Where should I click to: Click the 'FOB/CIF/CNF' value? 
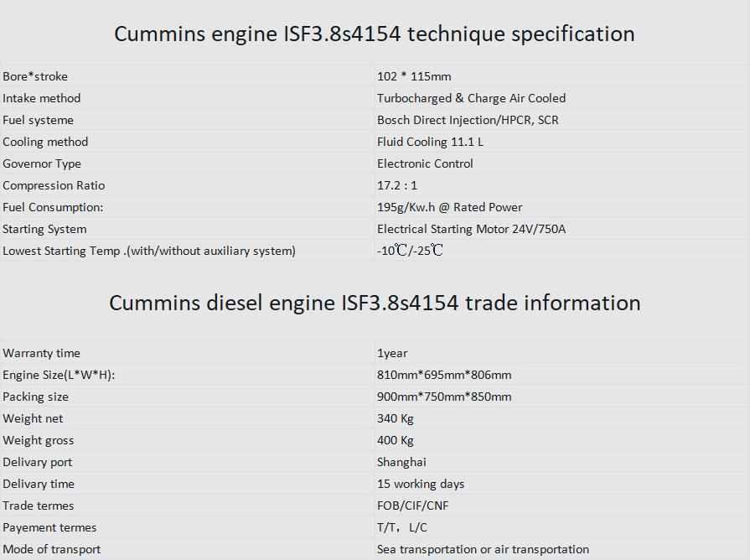click(413, 506)
